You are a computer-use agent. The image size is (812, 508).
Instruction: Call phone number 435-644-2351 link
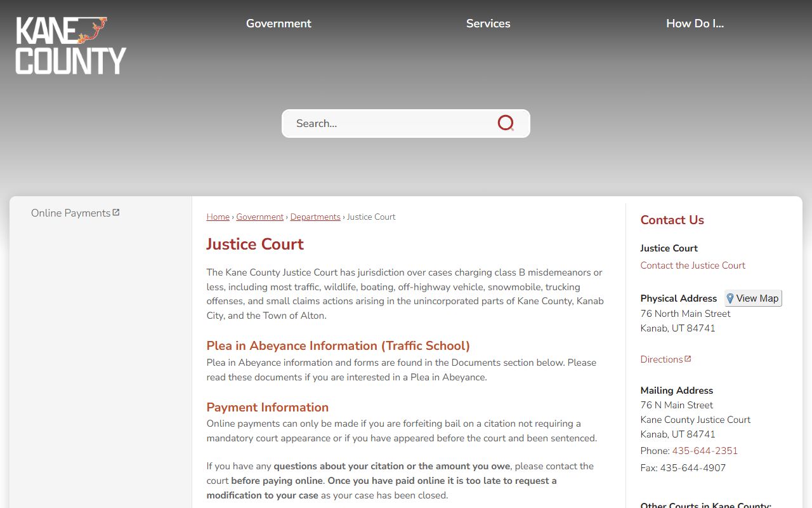(705, 451)
